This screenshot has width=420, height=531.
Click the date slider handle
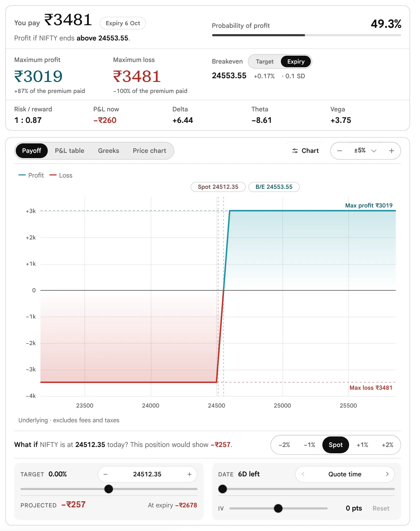(223, 489)
